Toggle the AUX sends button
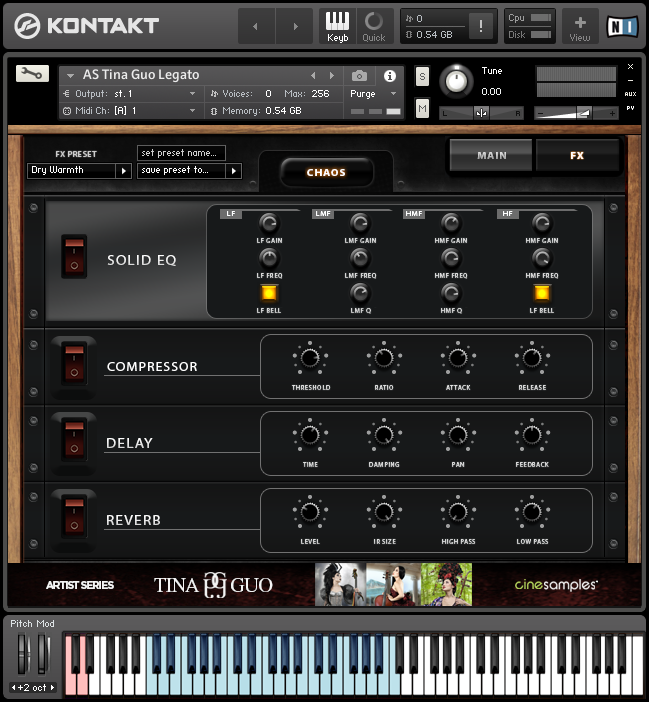The height and width of the screenshot is (702, 649). [630, 94]
